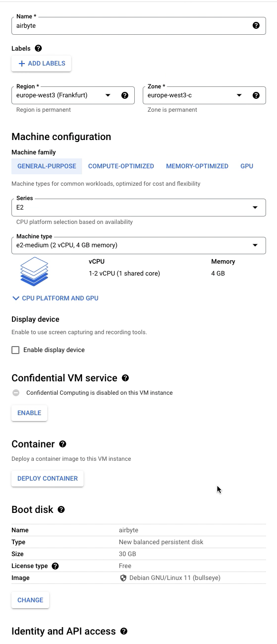Switch to Compute-Optimized machine family tab
Image resolution: width=277 pixels, height=644 pixels.
121,166
